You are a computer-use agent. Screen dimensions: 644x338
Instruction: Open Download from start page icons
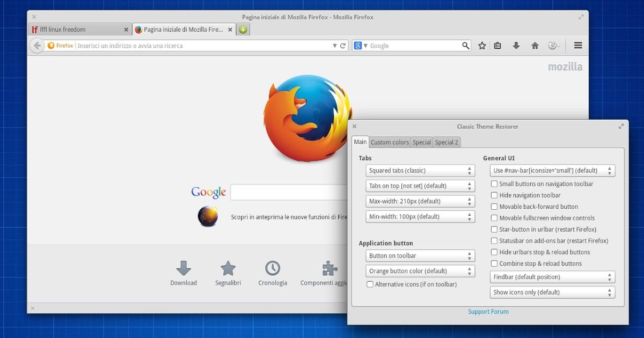pyautogui.click(x=184, y=273)
